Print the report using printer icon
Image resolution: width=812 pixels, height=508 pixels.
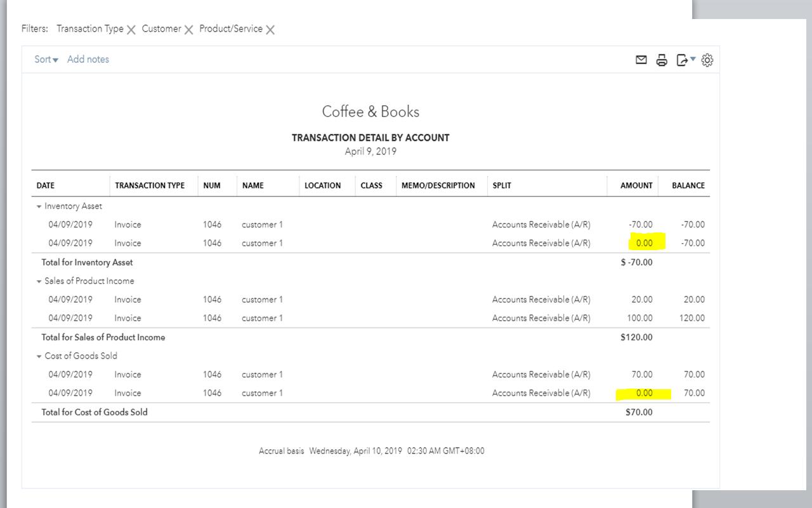[662, 60]
